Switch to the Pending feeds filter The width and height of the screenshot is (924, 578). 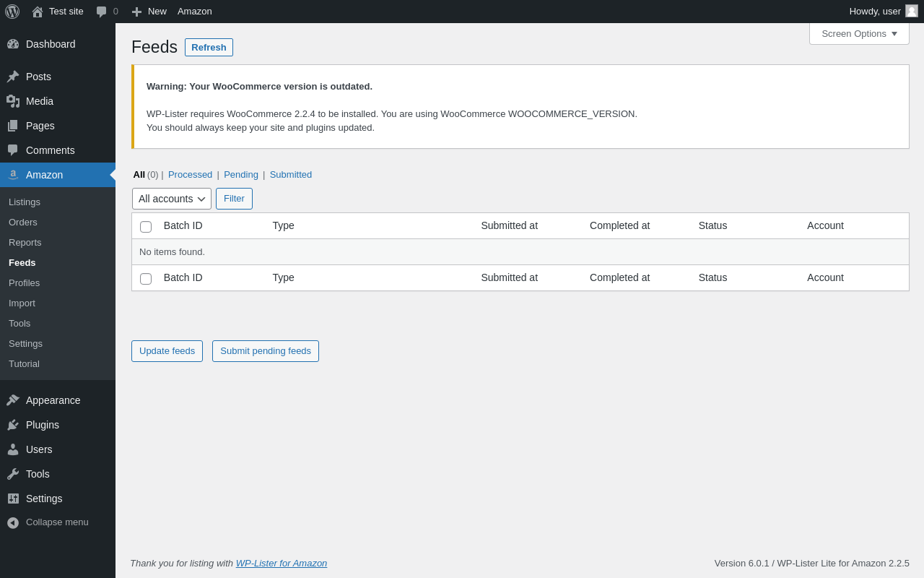(x=241, y=175)
